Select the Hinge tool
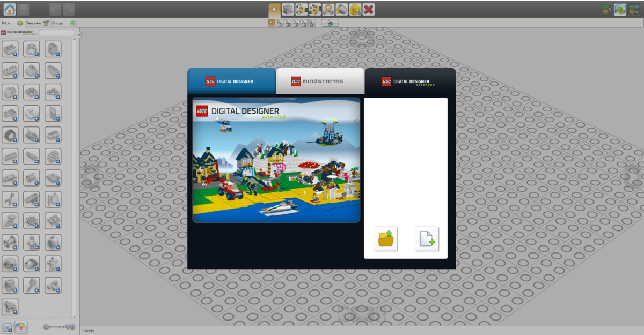The height and width of the screenshot is (335, 644). click(302, 9)
